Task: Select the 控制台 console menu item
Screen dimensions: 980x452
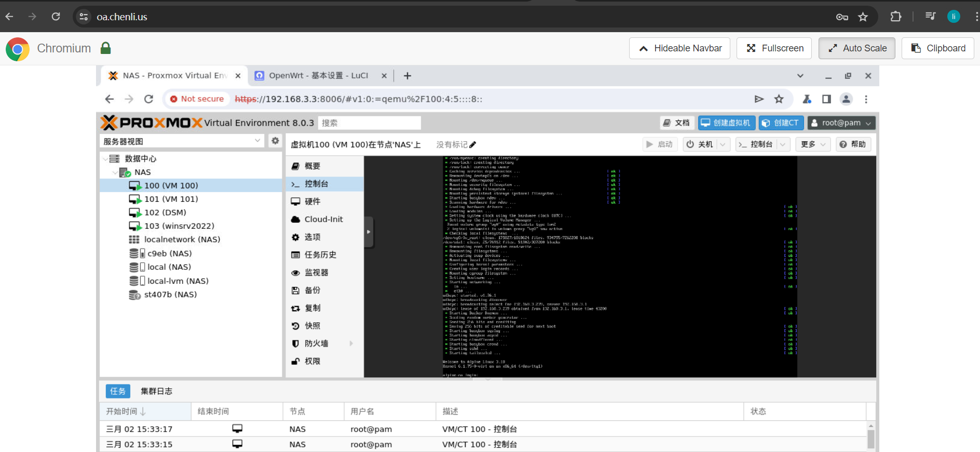Action: click(324, 184)
